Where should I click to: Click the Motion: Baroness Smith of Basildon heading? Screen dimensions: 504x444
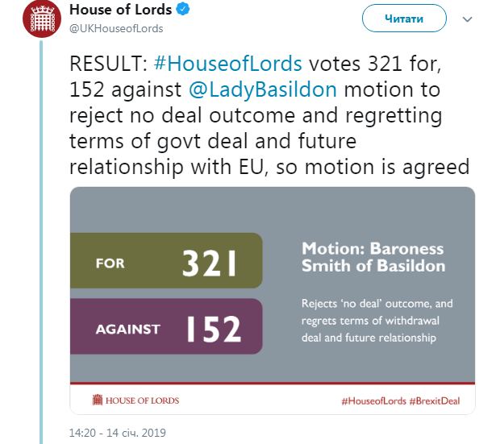[372, 256]
